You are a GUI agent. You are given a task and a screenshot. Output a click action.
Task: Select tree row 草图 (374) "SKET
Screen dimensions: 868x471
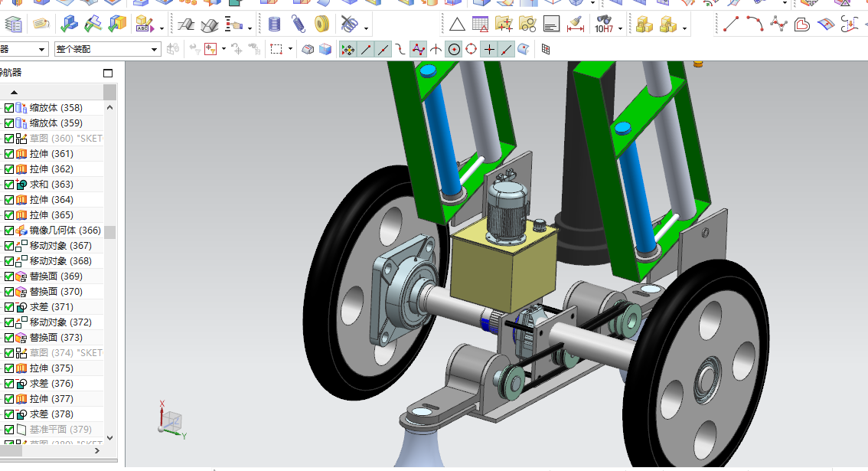(51, 353)
